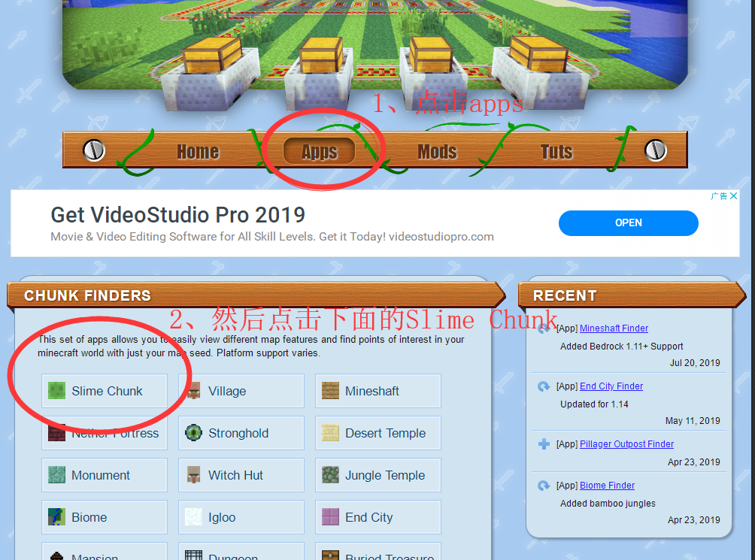Viewport: 755px width, 560px height.
Task: Close the VideoStudio advertisement banner
Action: pos(734,196)
